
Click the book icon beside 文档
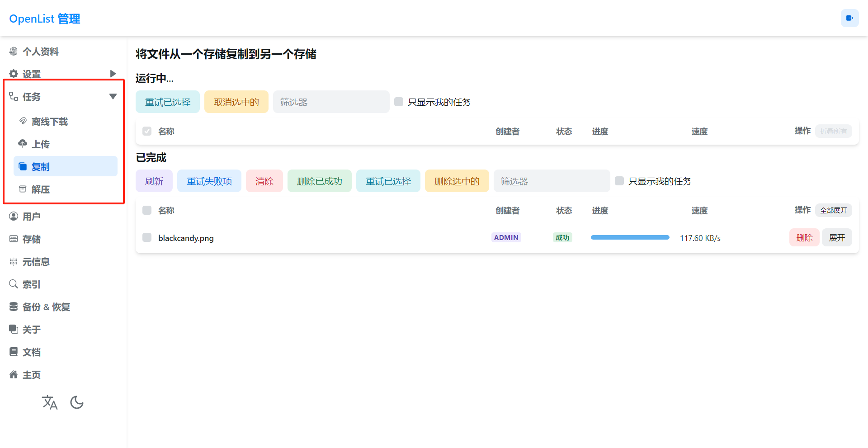(x=14, y=352)
